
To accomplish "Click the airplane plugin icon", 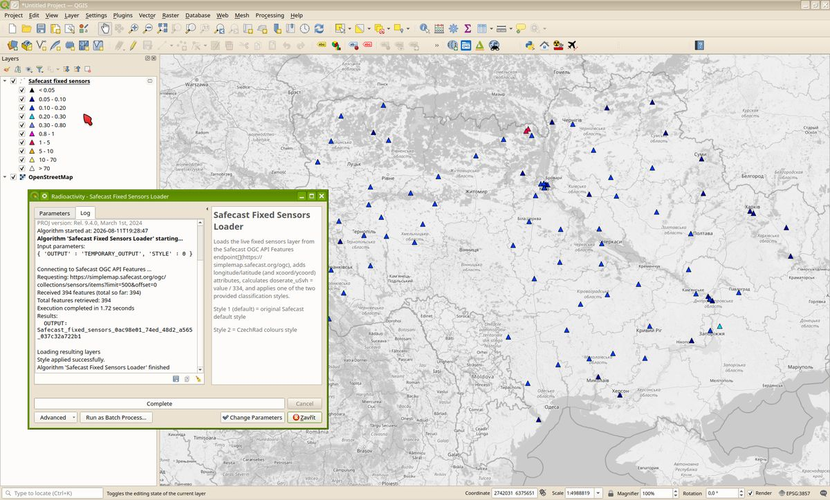I will click(572, 46).
